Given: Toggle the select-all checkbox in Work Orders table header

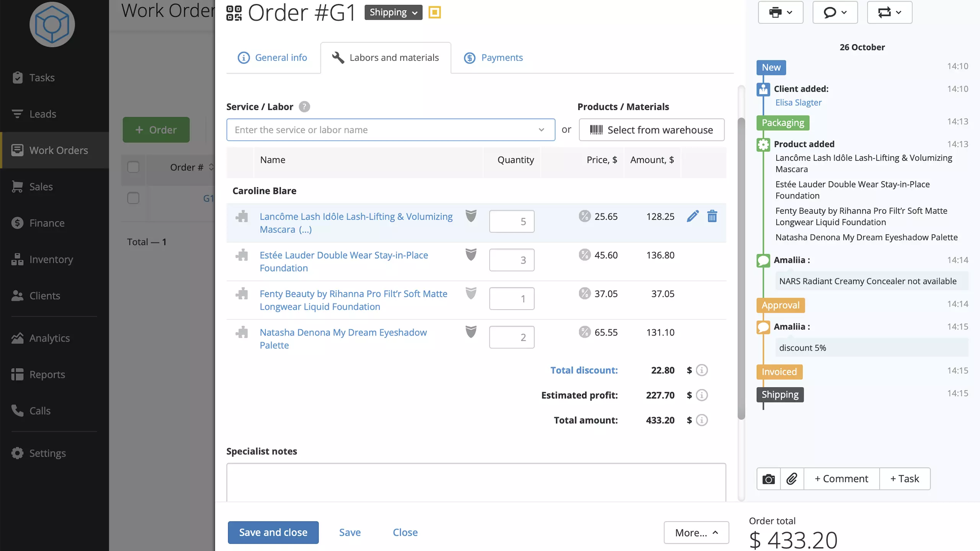Looking at the screenshot, I should coord(133,167).
